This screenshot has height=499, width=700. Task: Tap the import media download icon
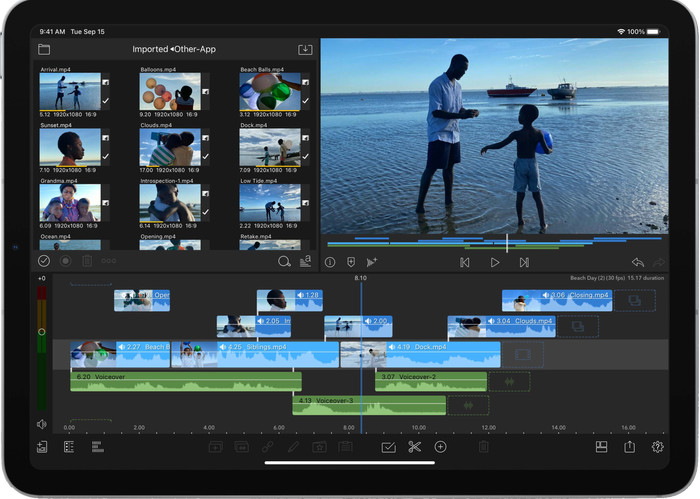tap(305, 49)
